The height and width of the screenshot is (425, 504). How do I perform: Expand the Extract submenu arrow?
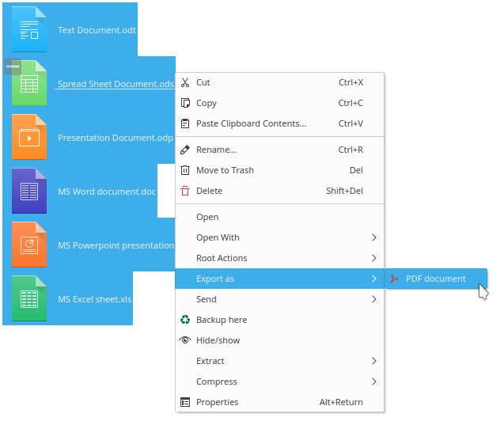click(x=373, y=361)
